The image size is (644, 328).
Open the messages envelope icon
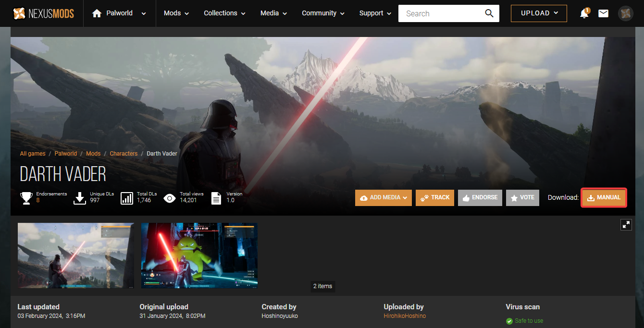[x=603, y=13]
